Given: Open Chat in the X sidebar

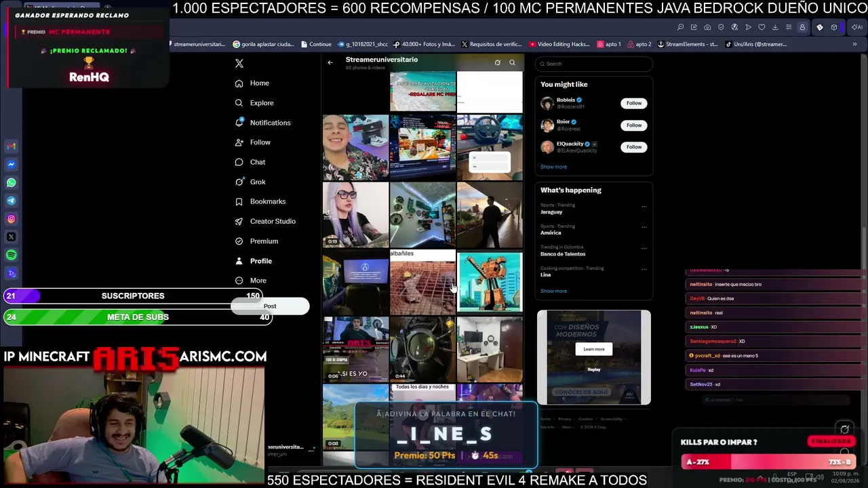Looking at the screenshot, I should (x=250, y=162).
